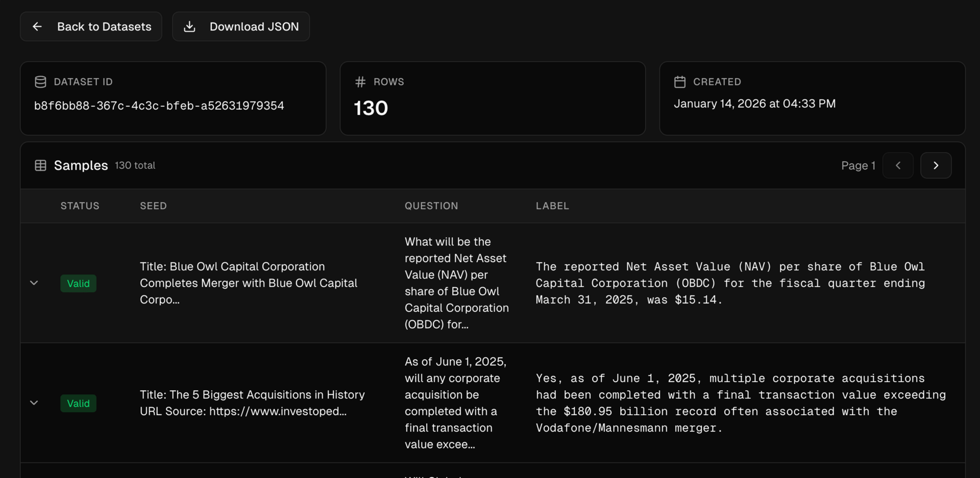Click the DATASET ID label
This screenshot has height=478, width=980.
(x=83, y=82)
